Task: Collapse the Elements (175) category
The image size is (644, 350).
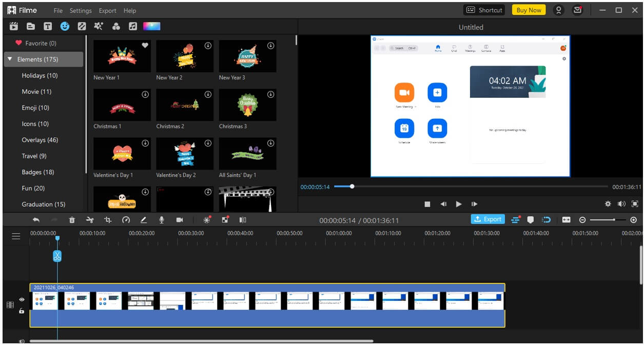Action: point(10,59)
